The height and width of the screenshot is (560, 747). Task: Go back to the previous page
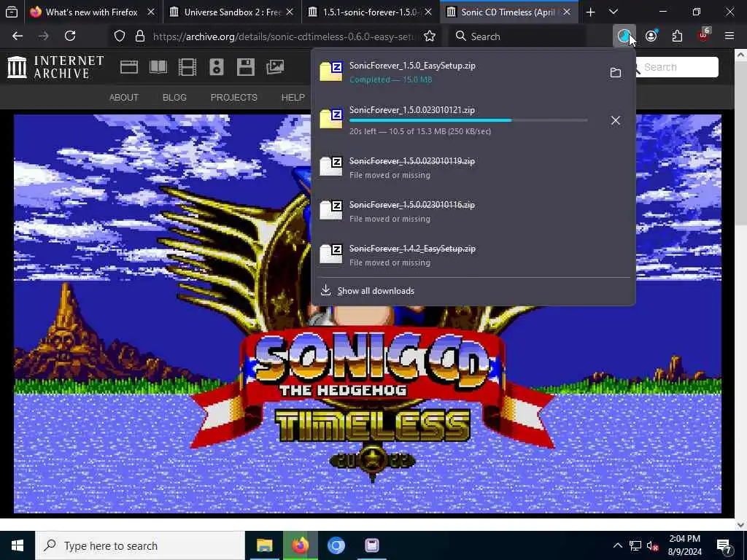point(18,36)
